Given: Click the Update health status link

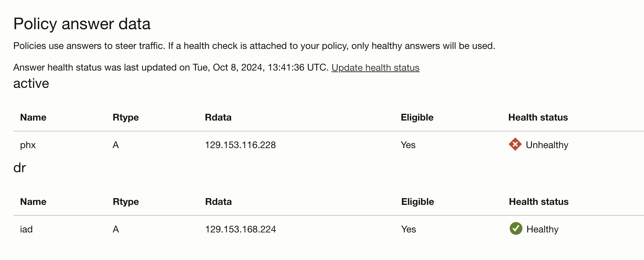Looking at the screenshot, I should (x=375, y=68).
